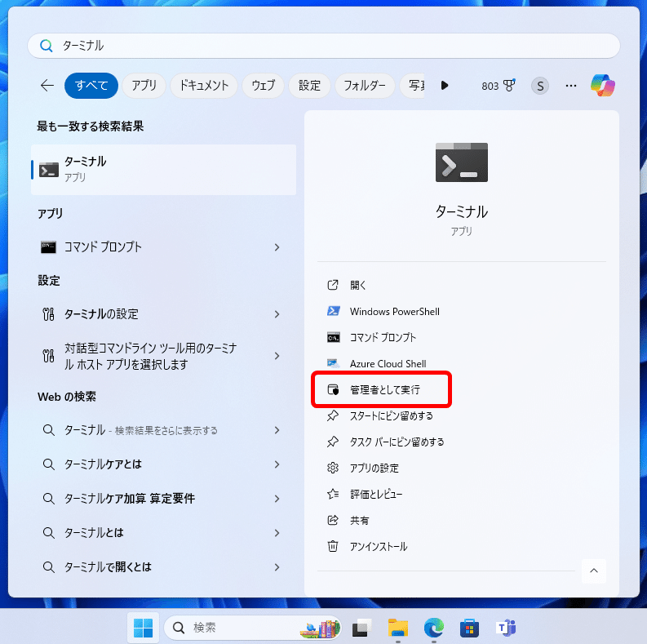Click the タスク バーにピン留めする text
The width and height of the screenshot is (647, 644).
click(x=397, y=442)
